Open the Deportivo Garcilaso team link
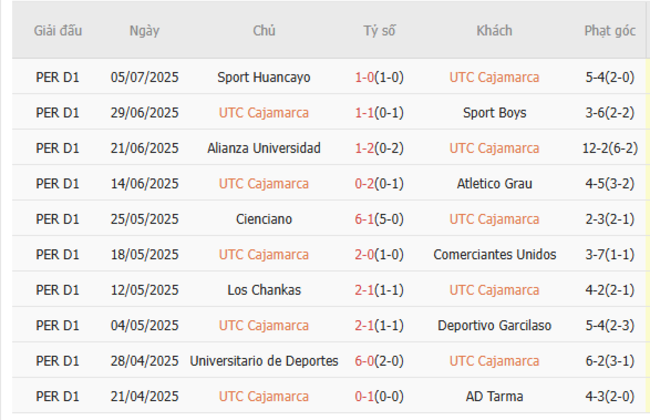This screenshot has height=420, width=650. (494, 326)
